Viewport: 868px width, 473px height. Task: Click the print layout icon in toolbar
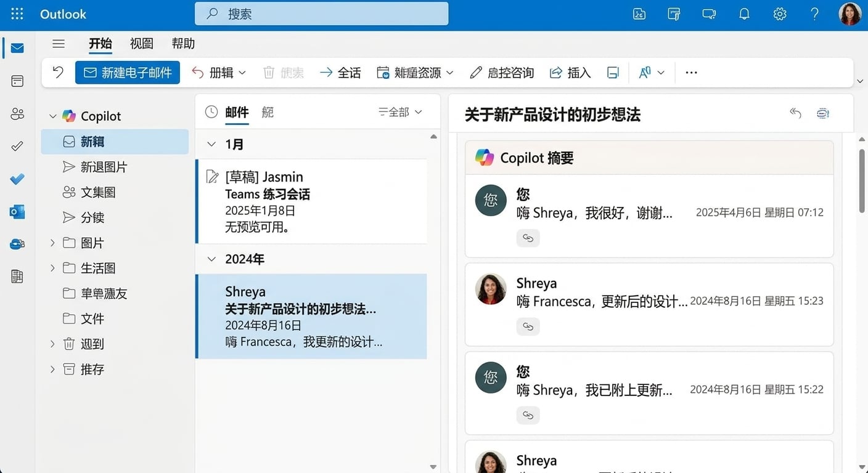coord(613,73)
